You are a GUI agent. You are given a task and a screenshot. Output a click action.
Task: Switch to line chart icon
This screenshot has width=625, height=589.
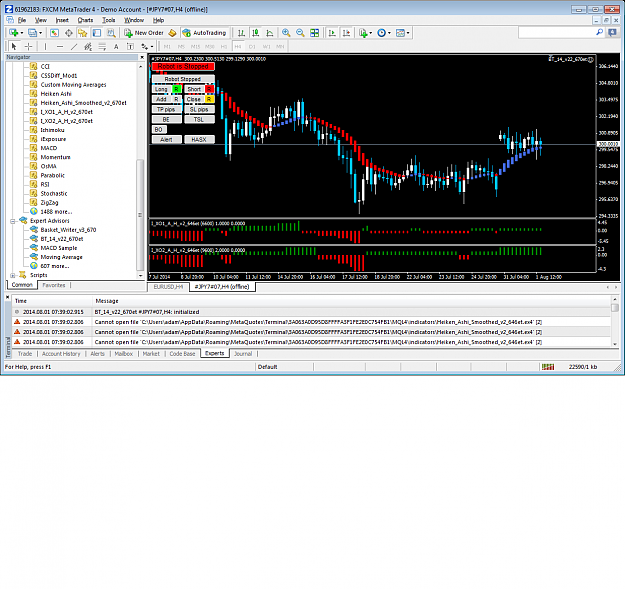[x=270, y=33]
